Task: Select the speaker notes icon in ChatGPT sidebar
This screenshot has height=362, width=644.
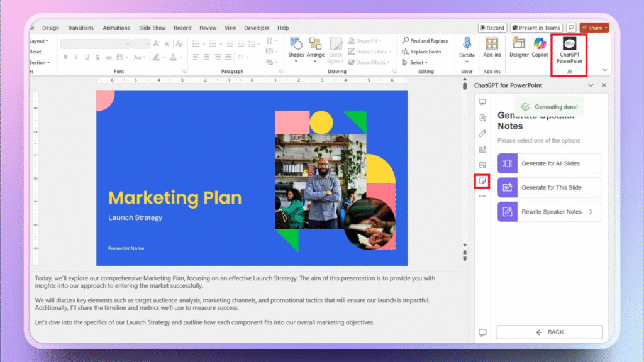Action: [482, 181]
